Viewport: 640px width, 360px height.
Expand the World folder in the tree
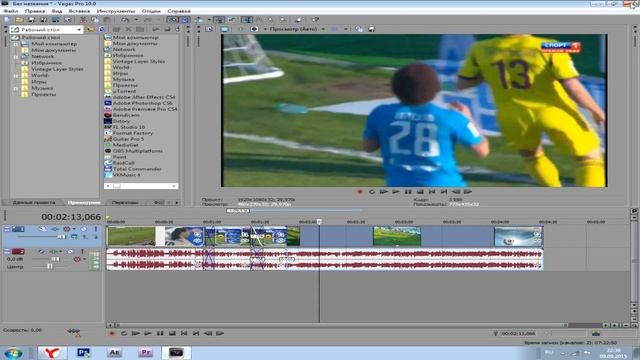16,76
